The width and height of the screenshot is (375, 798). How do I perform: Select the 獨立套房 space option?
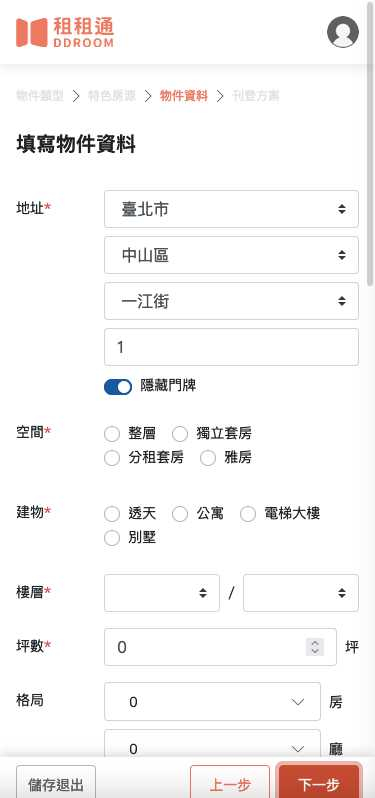pyautogui.click(x=180, y=434)
